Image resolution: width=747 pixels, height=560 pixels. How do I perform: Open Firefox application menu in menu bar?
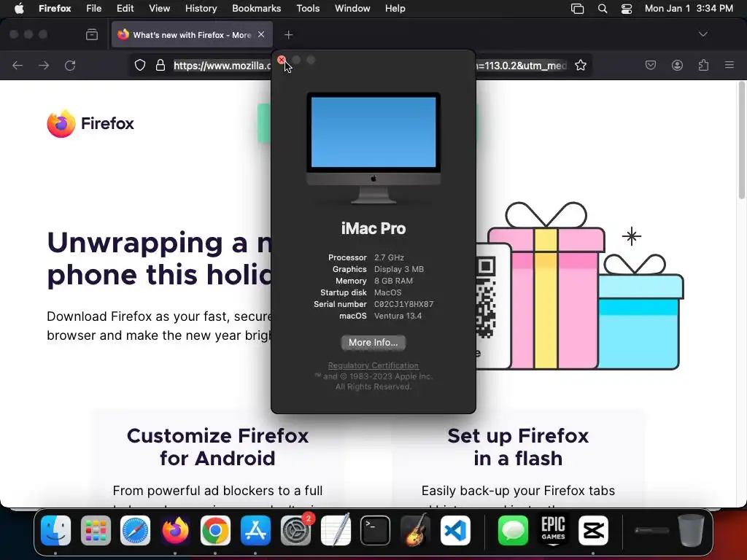click(x=55, y=9)
